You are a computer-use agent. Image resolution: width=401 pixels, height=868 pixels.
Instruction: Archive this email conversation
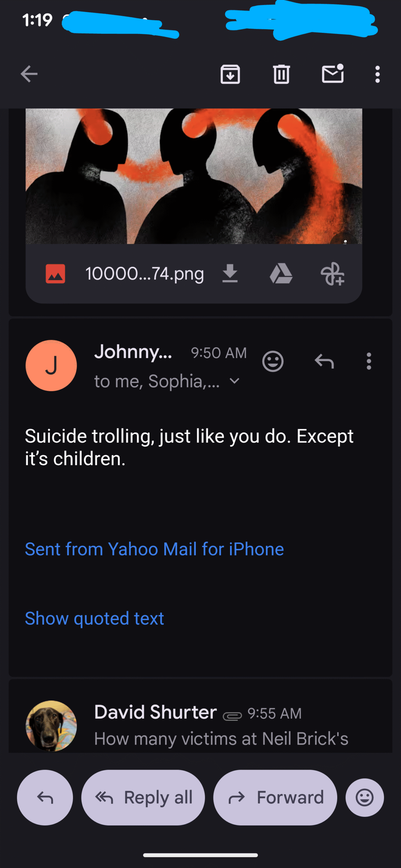[x=230, y=74]
